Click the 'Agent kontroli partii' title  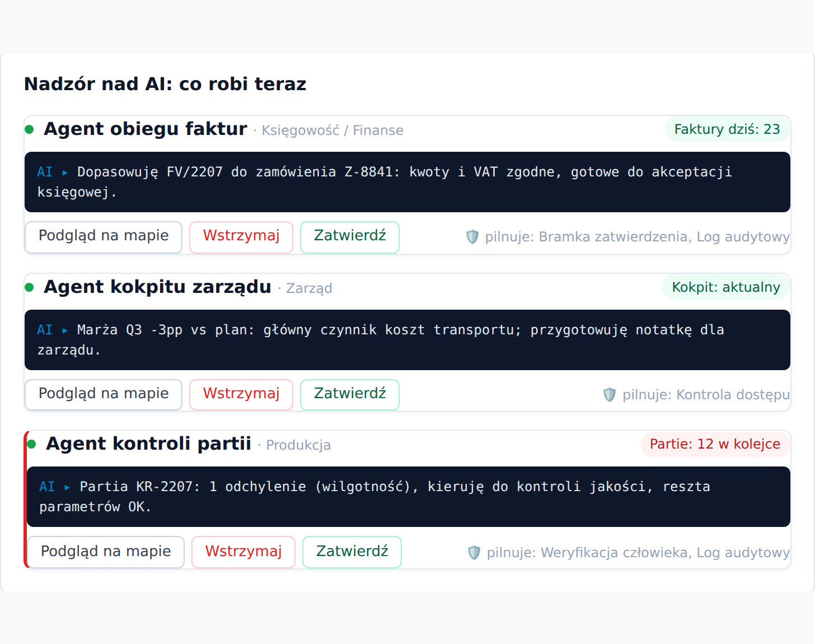tap(148, 444)
